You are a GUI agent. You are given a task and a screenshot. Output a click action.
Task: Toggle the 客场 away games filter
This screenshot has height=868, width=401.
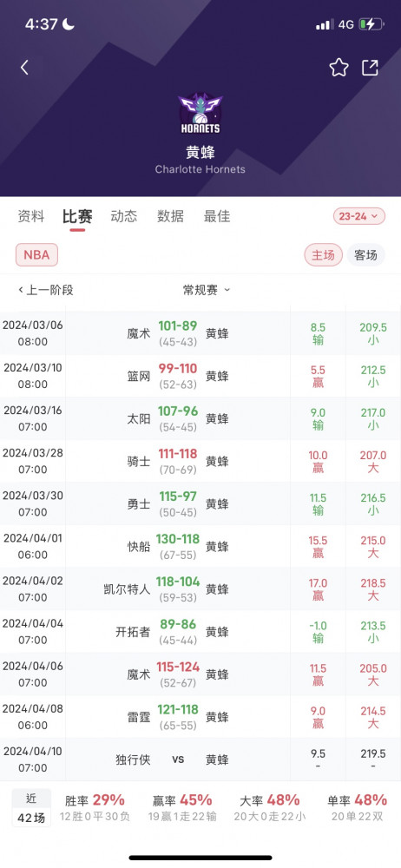(x=365, y=254)
